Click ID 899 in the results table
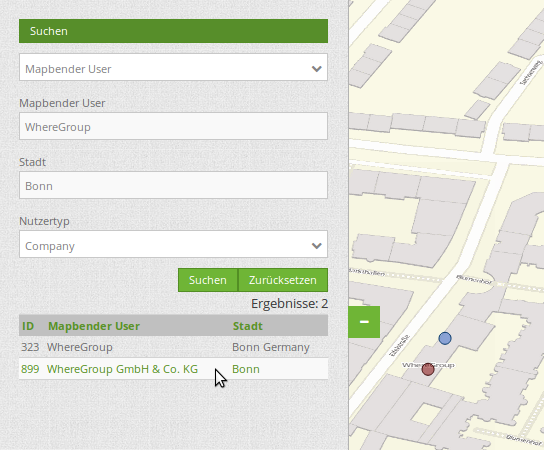 pos(30,369)
